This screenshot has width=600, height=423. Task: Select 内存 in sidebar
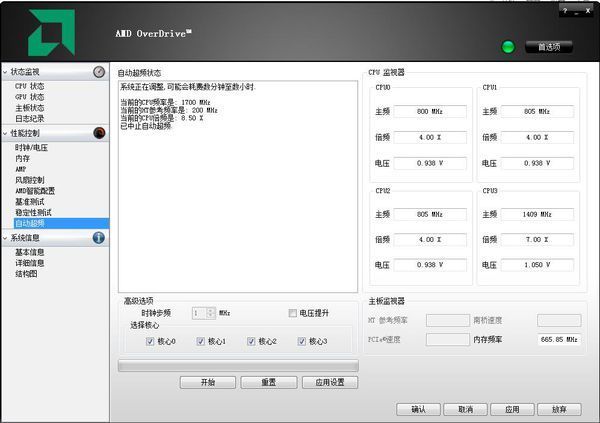tap(22, 158)
